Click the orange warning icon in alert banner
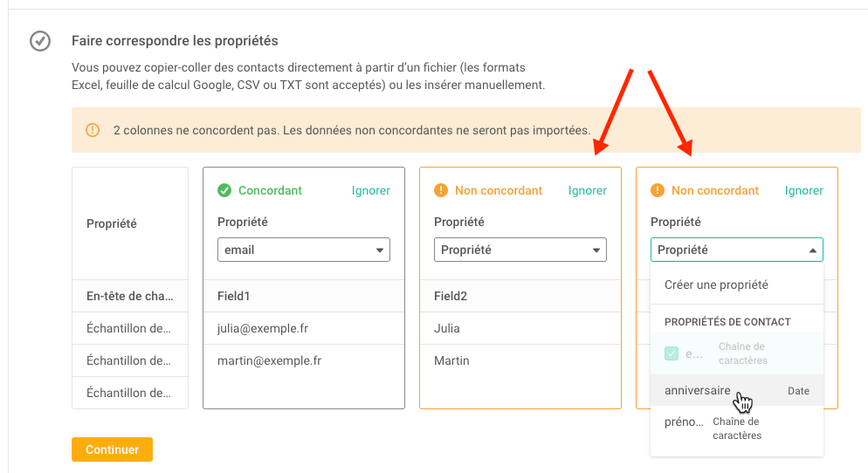868x473 pixels. 93,130
